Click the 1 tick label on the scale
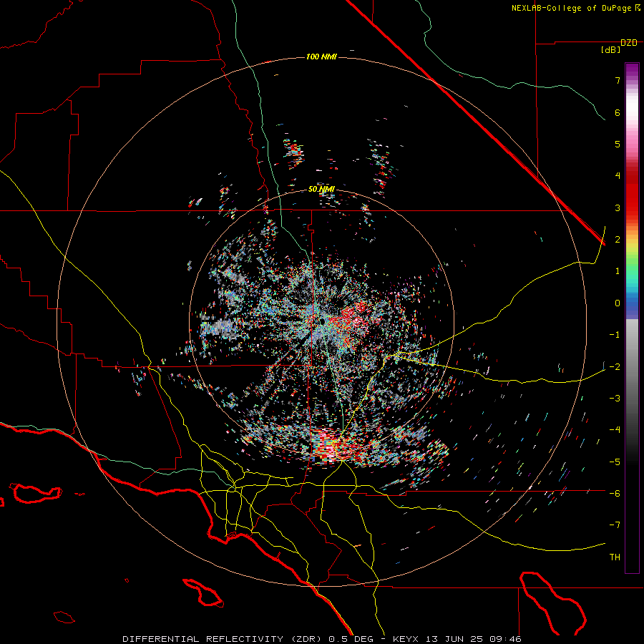Image resolution: width=644 pixels, height=644 pixels. (x=618, y=271)
